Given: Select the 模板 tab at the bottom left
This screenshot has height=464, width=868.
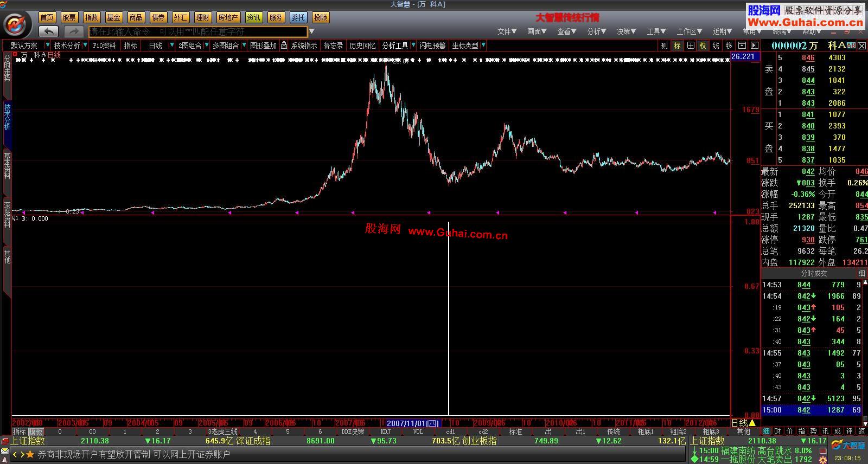Looking at the screenshot, I should coord(36,431).
